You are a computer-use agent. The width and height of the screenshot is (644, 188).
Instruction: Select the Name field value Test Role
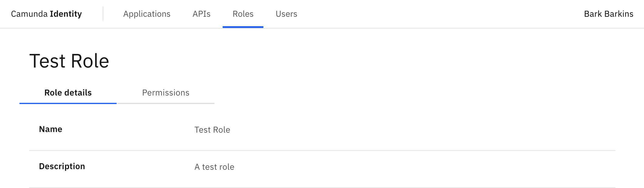pos(212,130)
